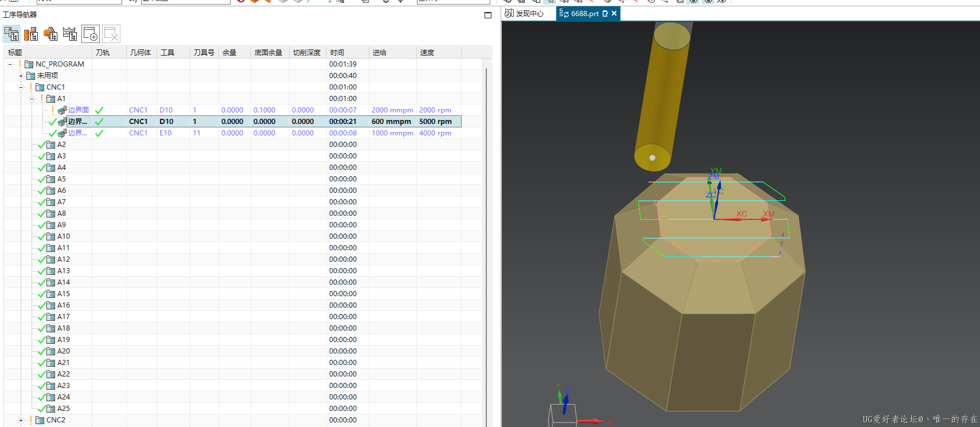Viewport: 980px width, 427px height.
Task: Switch to Geometry view icon
Action: click(x=50, y=34)
